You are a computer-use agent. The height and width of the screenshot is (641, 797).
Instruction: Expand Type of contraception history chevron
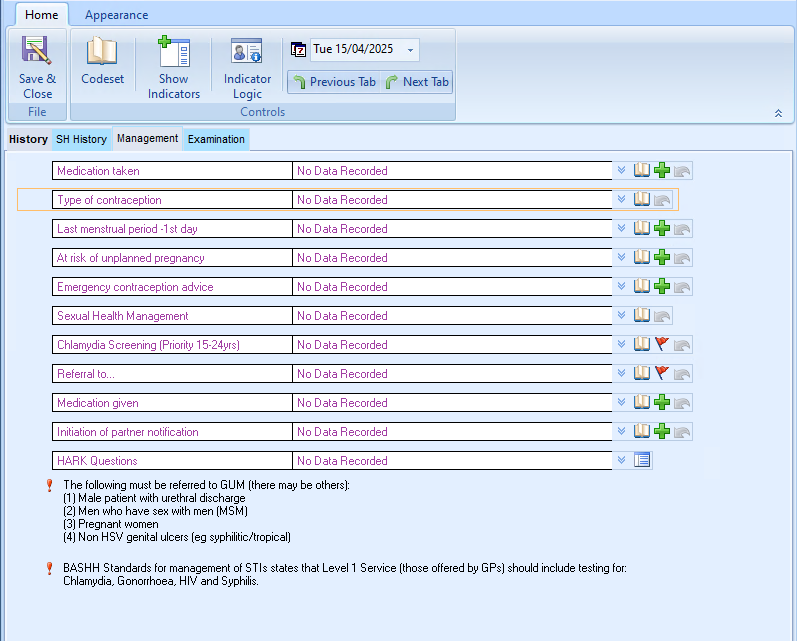point(621,199)
